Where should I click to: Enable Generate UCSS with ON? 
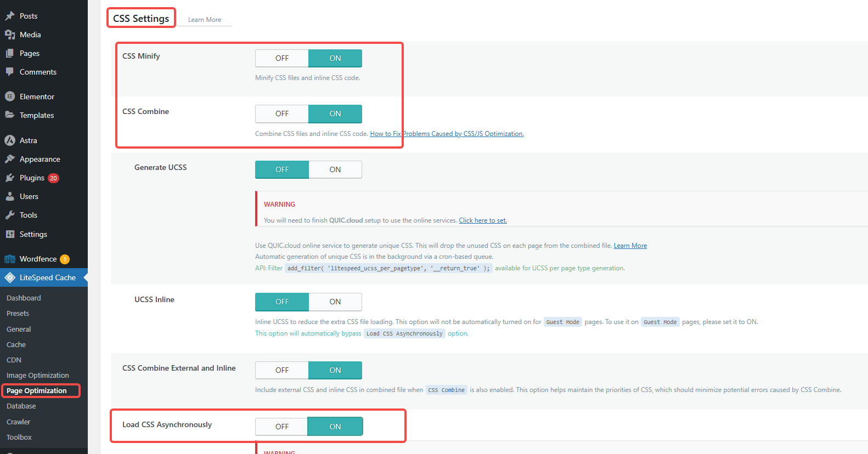point(335,169)
